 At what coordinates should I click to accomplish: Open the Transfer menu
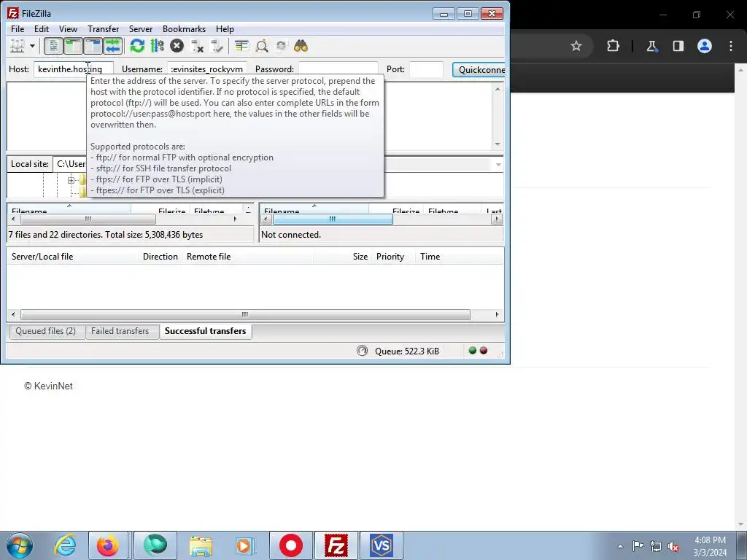103,29
